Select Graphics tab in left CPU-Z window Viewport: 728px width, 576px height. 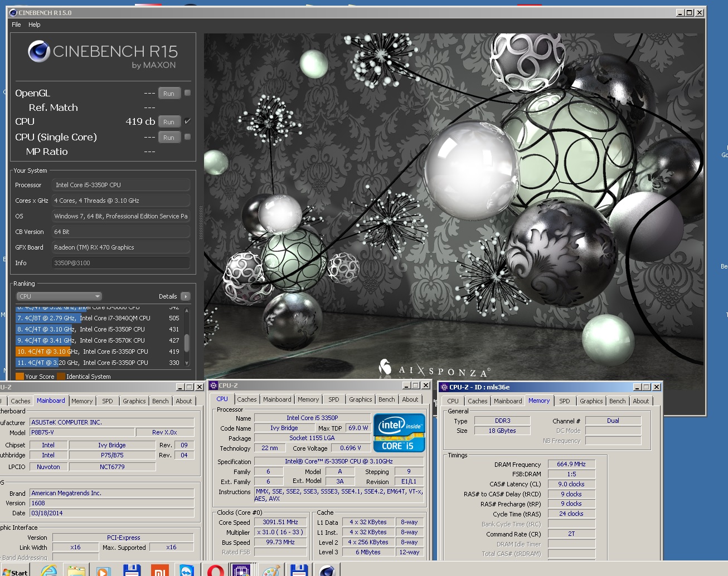[134, 401]
